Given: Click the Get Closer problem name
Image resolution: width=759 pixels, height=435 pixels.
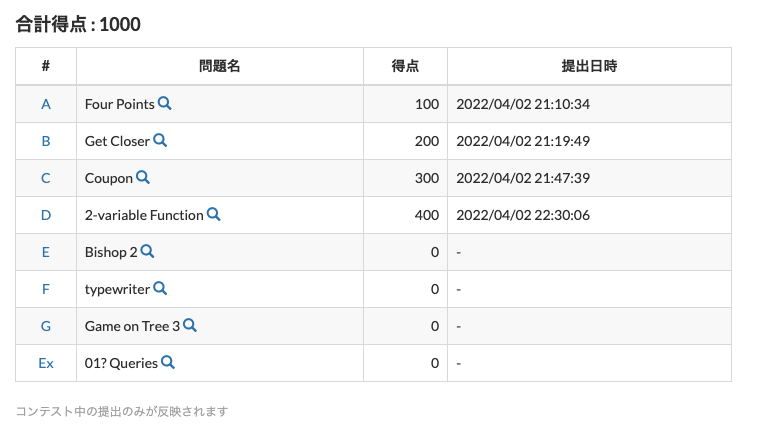Looking at the screenshot, I should [117, 141].
